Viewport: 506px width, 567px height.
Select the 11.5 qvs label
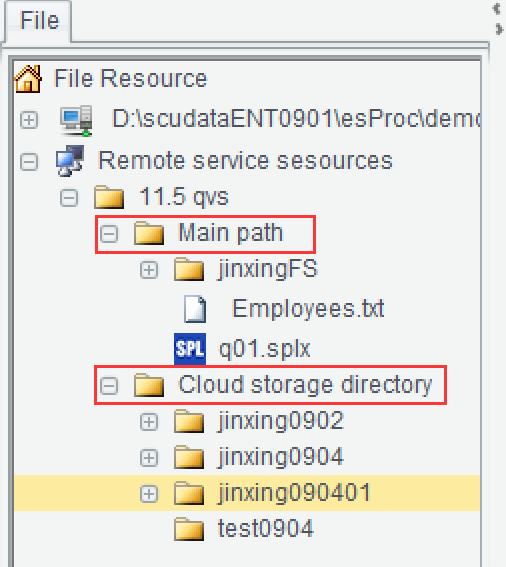[x=184, y=197]
